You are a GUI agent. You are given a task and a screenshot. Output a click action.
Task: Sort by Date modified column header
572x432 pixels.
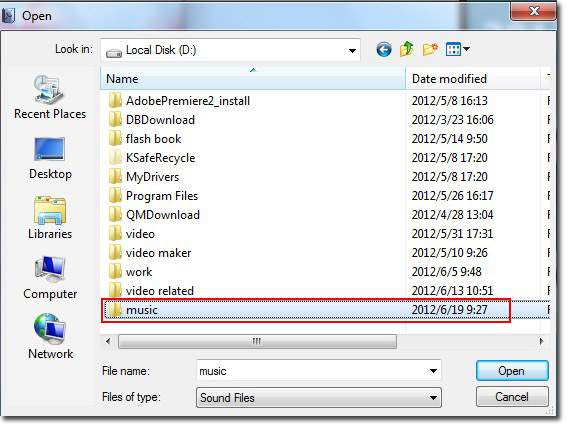click(x=472, y=78)
